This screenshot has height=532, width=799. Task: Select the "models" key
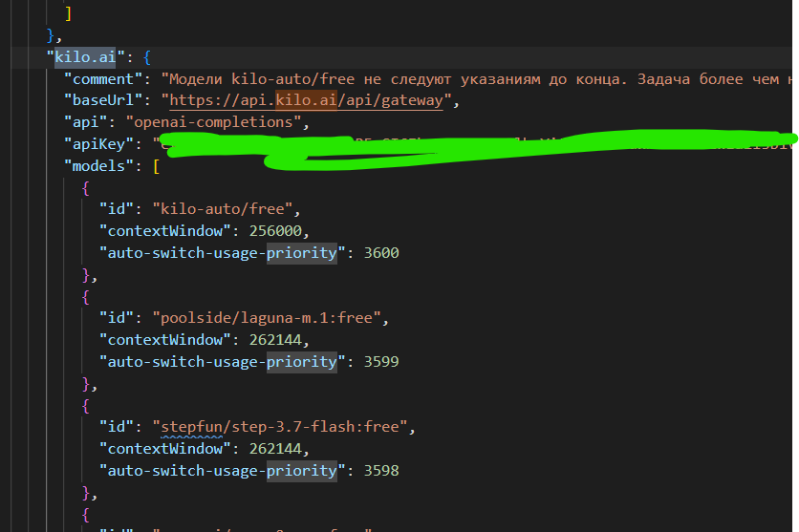[98, 166]
